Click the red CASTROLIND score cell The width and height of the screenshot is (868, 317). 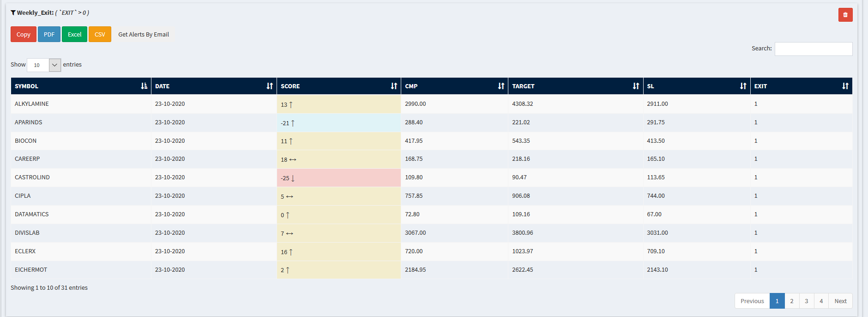(338, 178)
